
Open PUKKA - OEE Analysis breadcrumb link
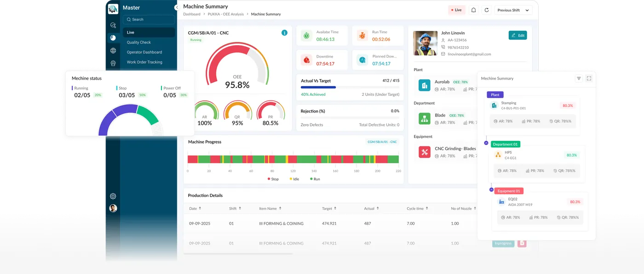(226, 14)
